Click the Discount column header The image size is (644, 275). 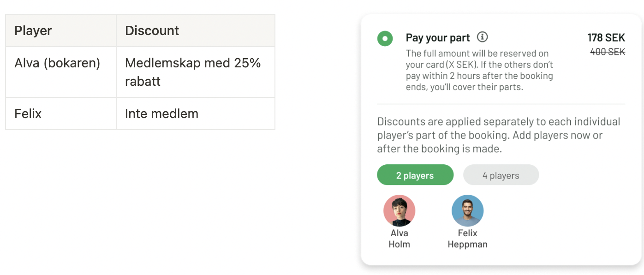click(x=152, y=31)
